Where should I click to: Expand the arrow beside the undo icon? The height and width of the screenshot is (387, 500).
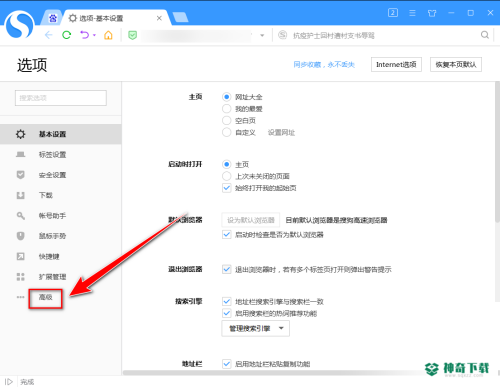click(95, 35)
